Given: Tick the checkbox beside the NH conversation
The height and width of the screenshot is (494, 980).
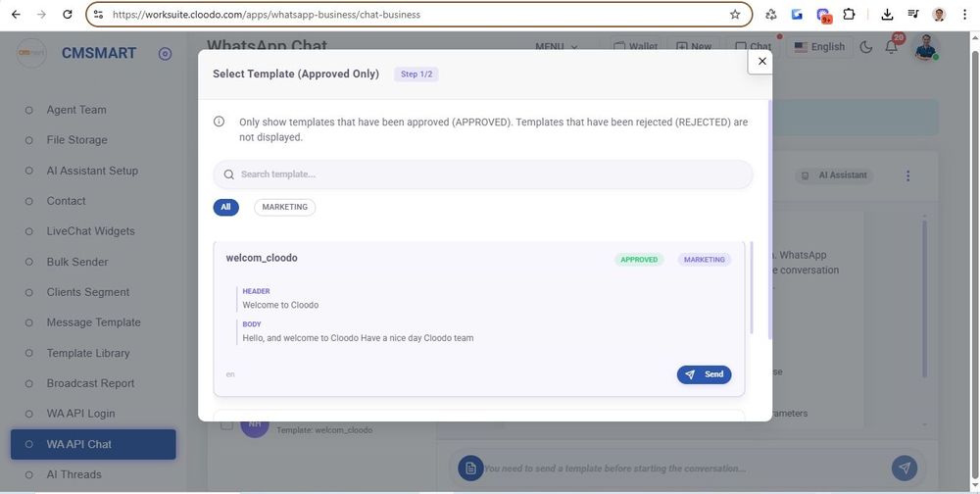Looking at the screenshot, I should click(x=226, y=424).
